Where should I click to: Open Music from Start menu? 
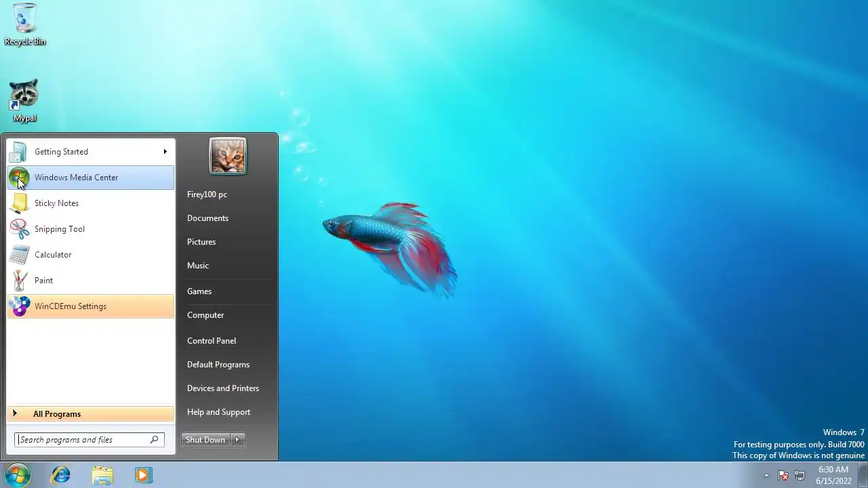coord(198,266)
